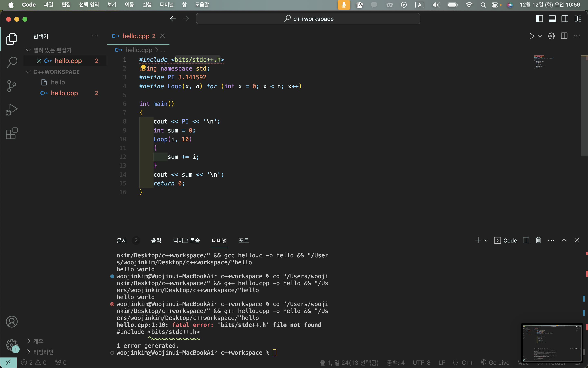Change file encoding UTF-8
This screenshot has width=588, height=368.
coord(421,362)
